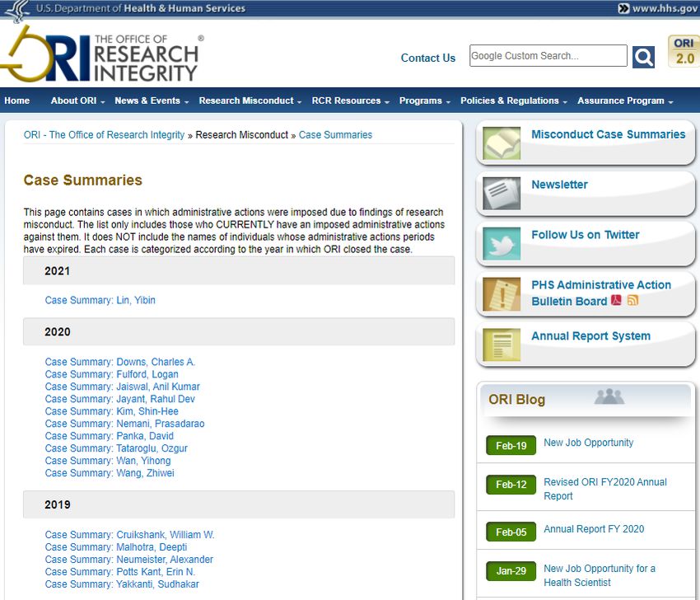Open Case Summary: Wang, Zhiwei
This screenshot has width=700, height=600.
[x=110, y=473]
